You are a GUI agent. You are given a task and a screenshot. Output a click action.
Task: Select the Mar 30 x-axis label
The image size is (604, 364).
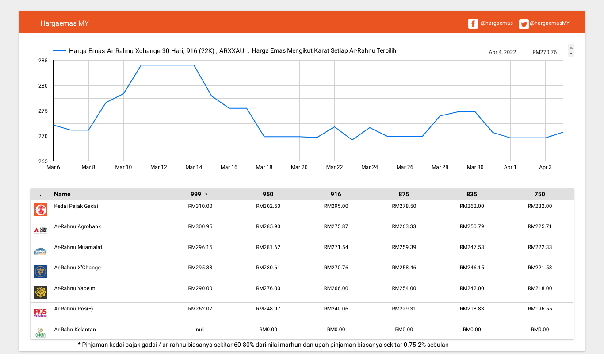tap(475, 167)
